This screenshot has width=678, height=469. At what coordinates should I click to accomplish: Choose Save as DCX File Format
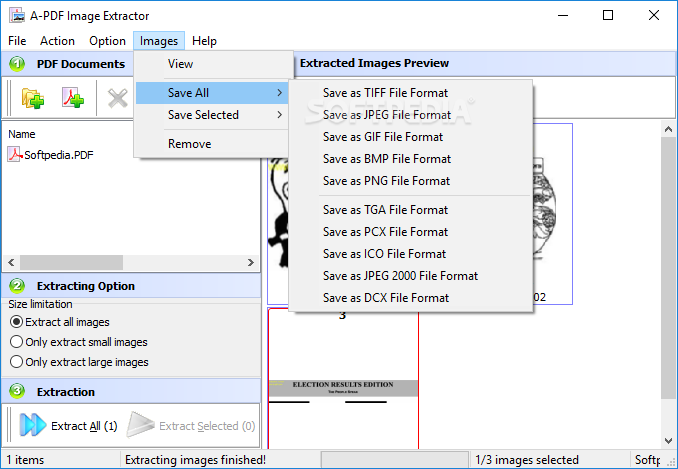pyautogui.click(x=410, y=298)
